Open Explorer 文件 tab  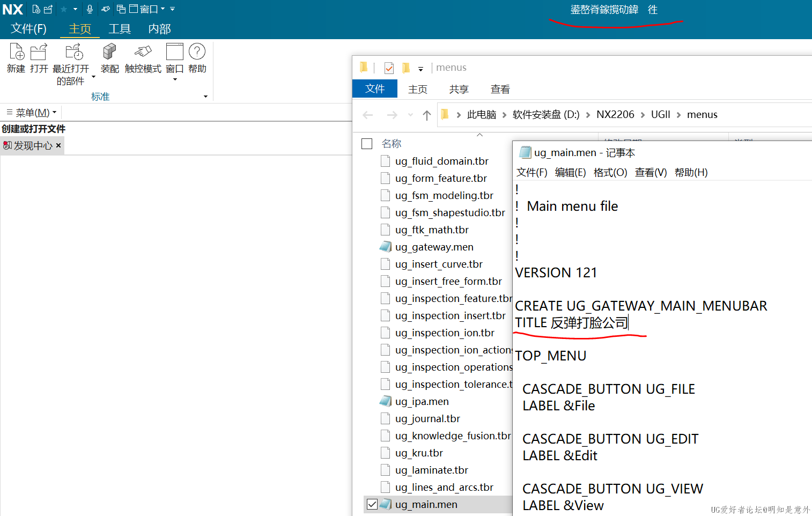(375, 89)
